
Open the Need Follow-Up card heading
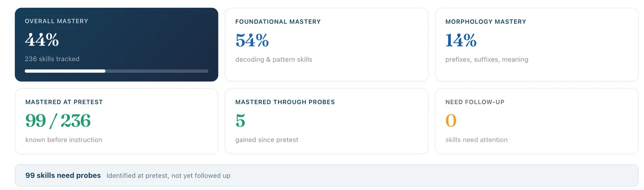[x=475, y=102]
